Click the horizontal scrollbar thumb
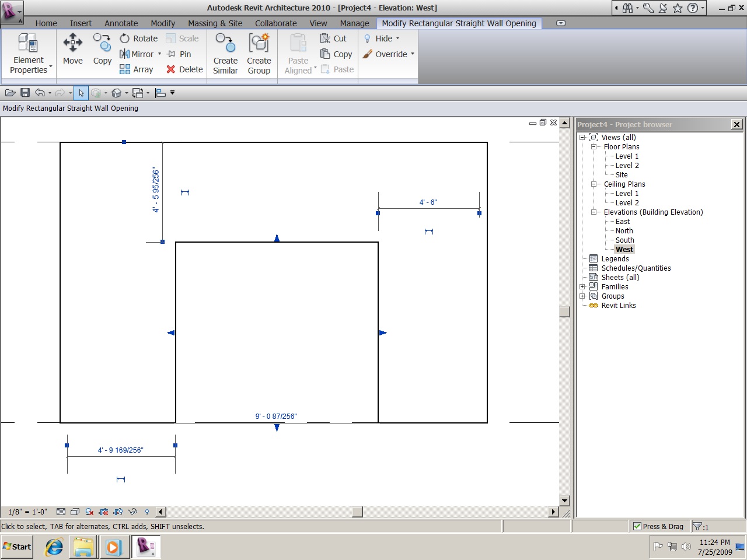Viewport: 747px width, 560px height. [x=358, y=512]
